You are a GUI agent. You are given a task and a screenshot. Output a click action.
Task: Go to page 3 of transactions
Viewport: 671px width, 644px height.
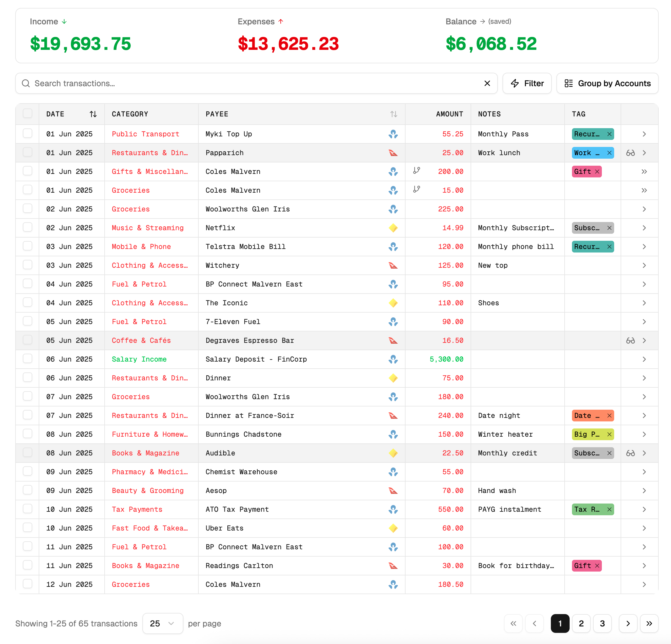point(602,623)
